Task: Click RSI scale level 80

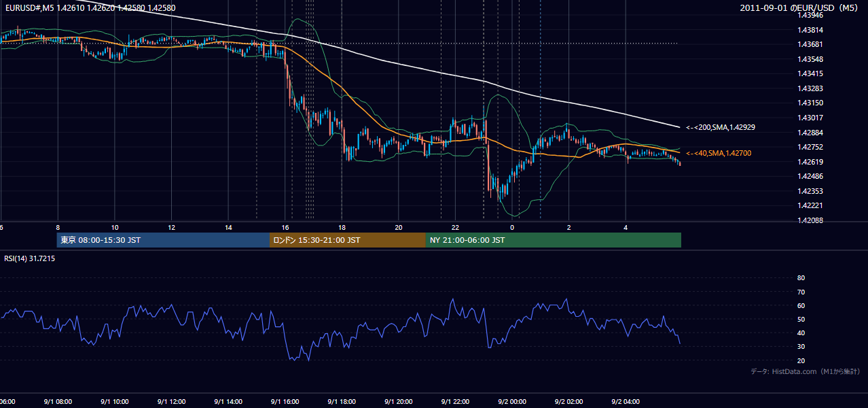Action: click(801, 278)
